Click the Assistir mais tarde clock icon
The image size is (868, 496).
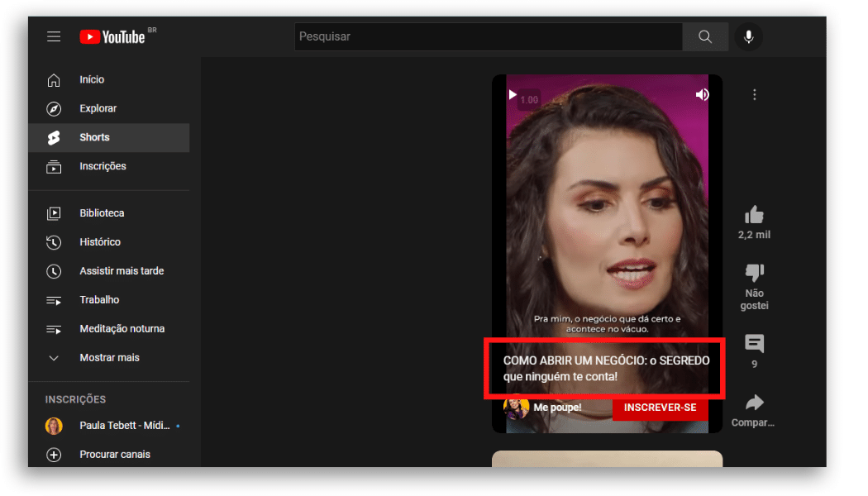54,270
